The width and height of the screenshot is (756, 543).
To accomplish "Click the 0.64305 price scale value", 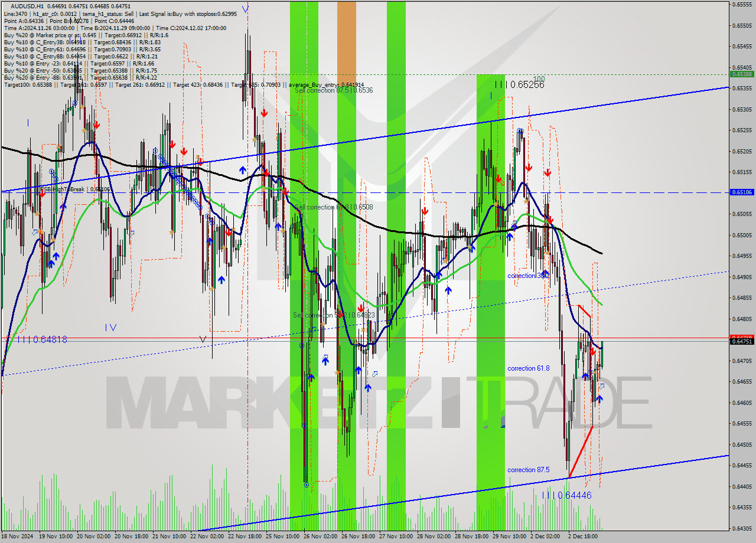I will (741, 528).
